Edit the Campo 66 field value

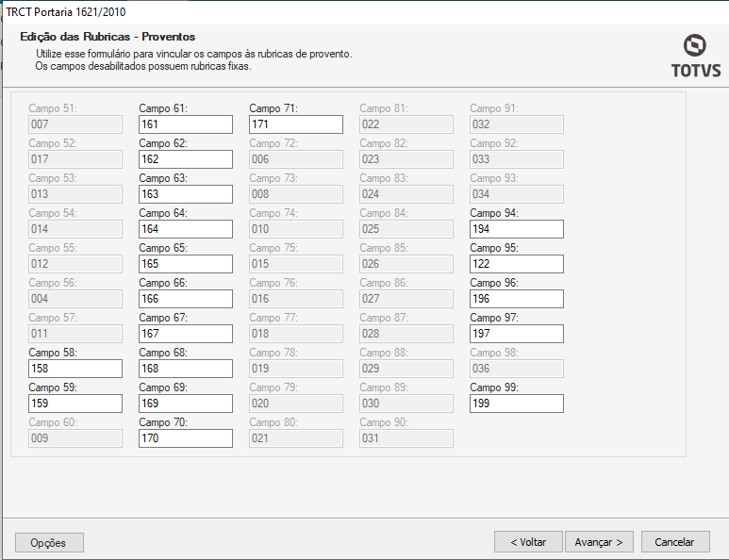(185, 299)
